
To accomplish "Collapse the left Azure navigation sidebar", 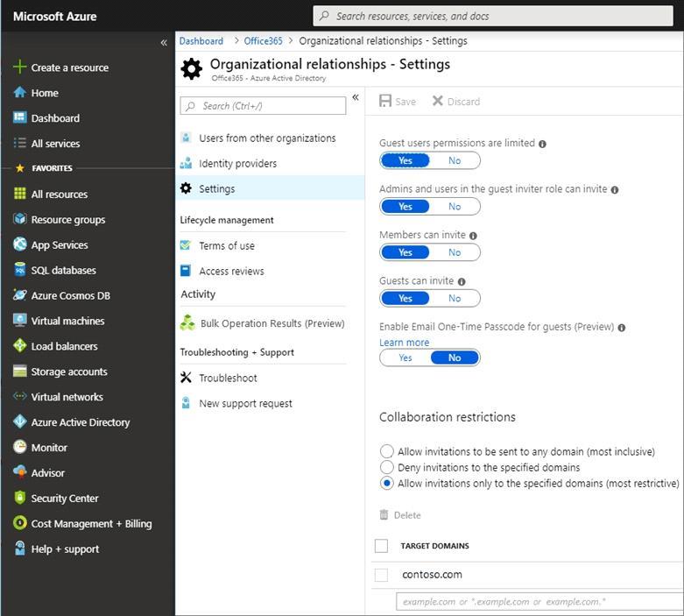I will coord(164,42).
